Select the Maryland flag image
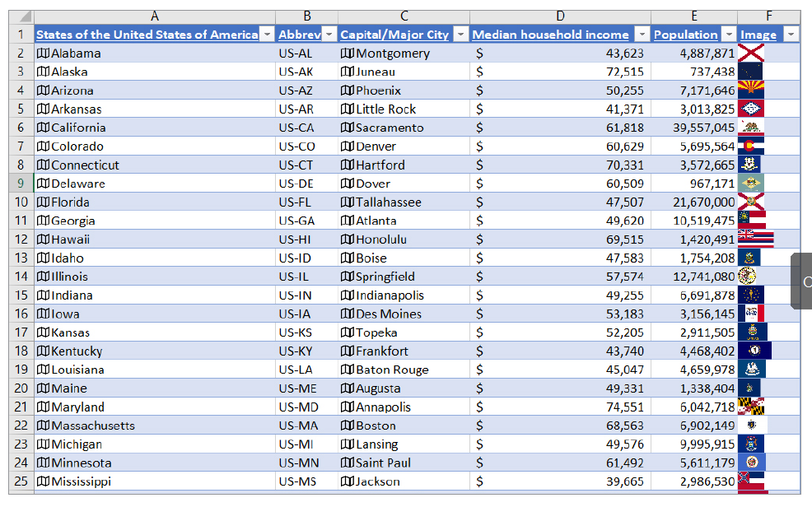The image size is (812, 507). pyautogui.click(x=751, y=407)
